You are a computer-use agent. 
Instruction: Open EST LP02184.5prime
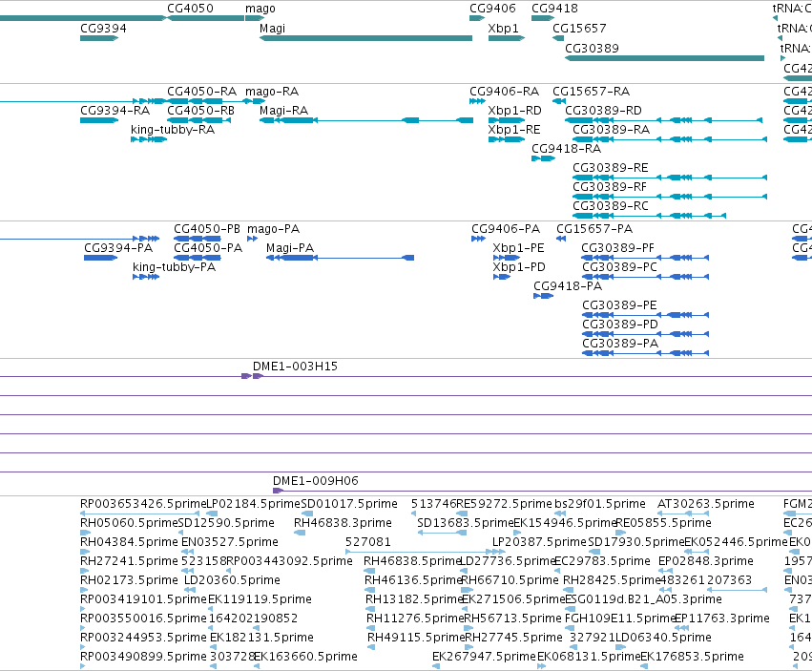253,504
